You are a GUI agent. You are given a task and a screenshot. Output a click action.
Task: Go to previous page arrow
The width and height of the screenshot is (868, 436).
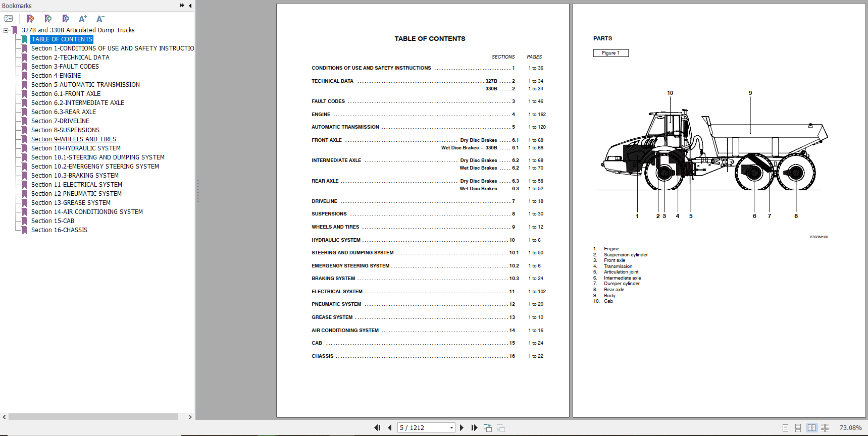click(x=390, y=427)
